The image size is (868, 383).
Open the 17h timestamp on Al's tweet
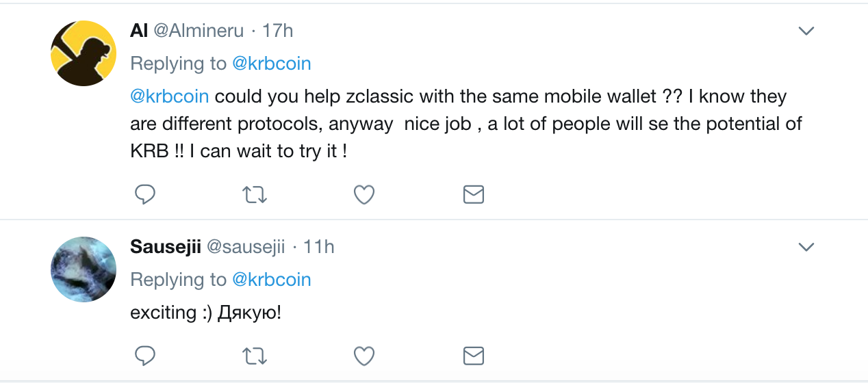pyautogui.click(x=278, y=31)
